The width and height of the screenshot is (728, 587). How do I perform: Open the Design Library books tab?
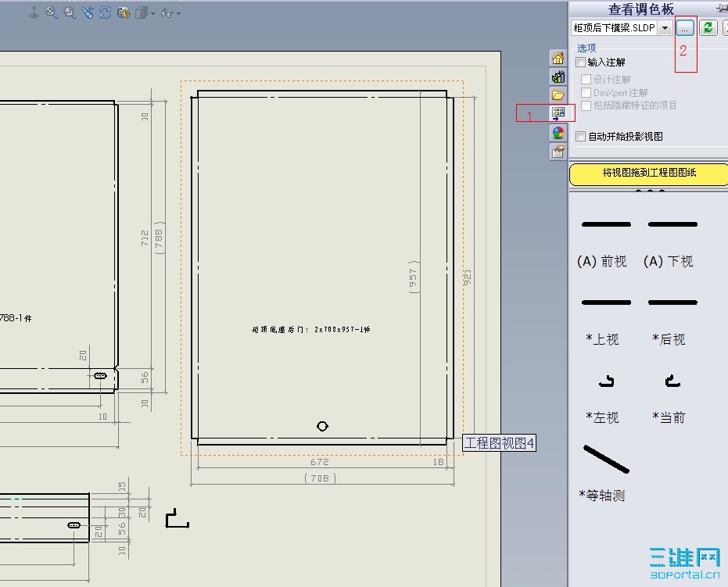558,77
